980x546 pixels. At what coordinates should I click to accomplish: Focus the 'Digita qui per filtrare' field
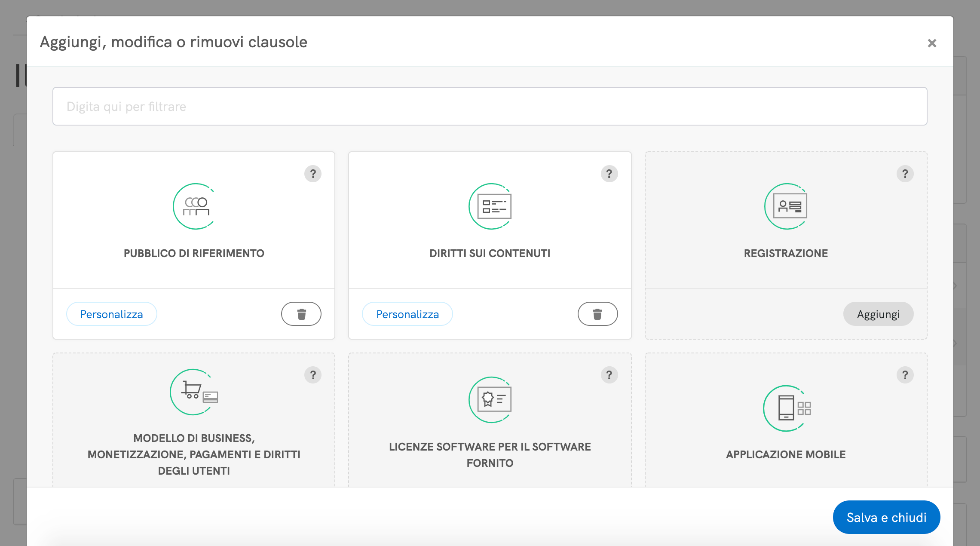(x=490, y=106)
